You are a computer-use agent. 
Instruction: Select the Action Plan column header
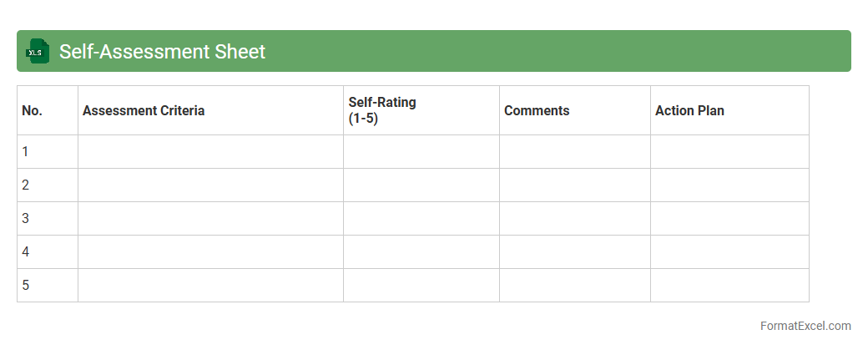tap(729, 110)
